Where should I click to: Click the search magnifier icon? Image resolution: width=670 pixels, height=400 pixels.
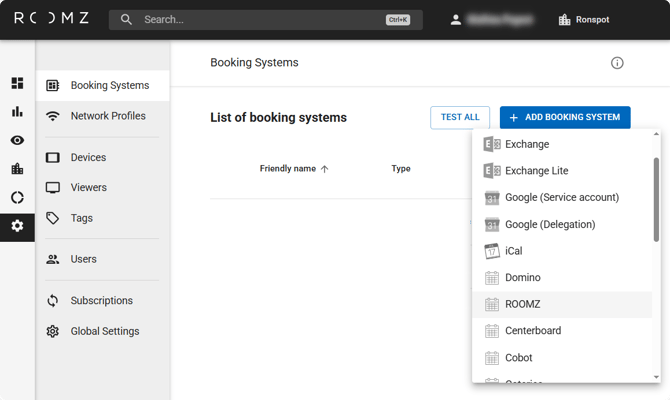coord(126,19)
